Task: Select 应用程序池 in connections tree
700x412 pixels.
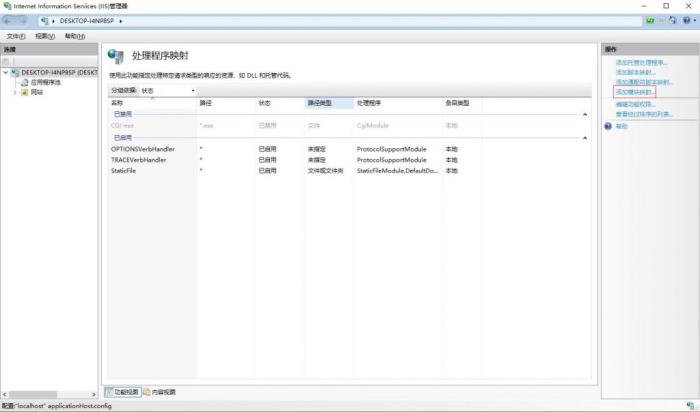Action: [46, 83]
